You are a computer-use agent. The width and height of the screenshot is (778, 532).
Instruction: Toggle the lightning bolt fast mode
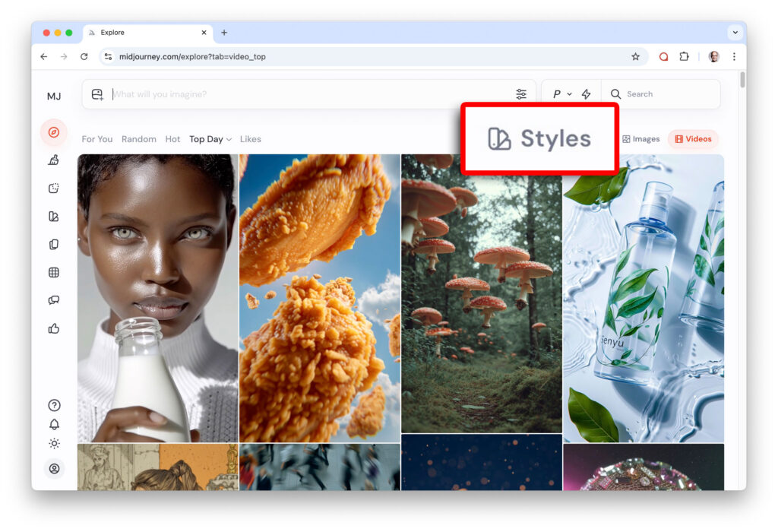(x=586, y=94)
